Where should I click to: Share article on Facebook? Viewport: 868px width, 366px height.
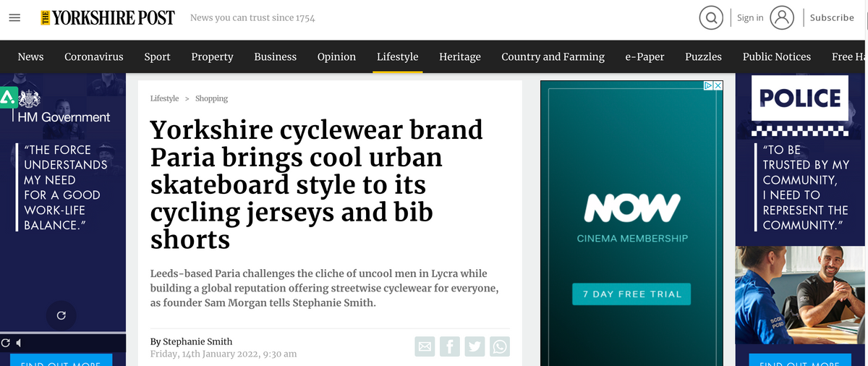(450, 346)
